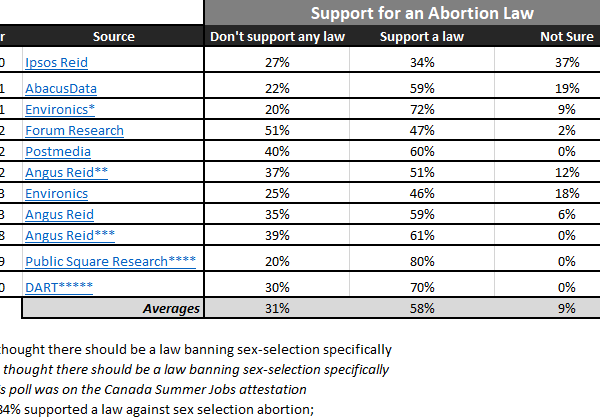Screen dimensions: 600x418
Task: Click the Postmedia source link
Action: point(57,151)
